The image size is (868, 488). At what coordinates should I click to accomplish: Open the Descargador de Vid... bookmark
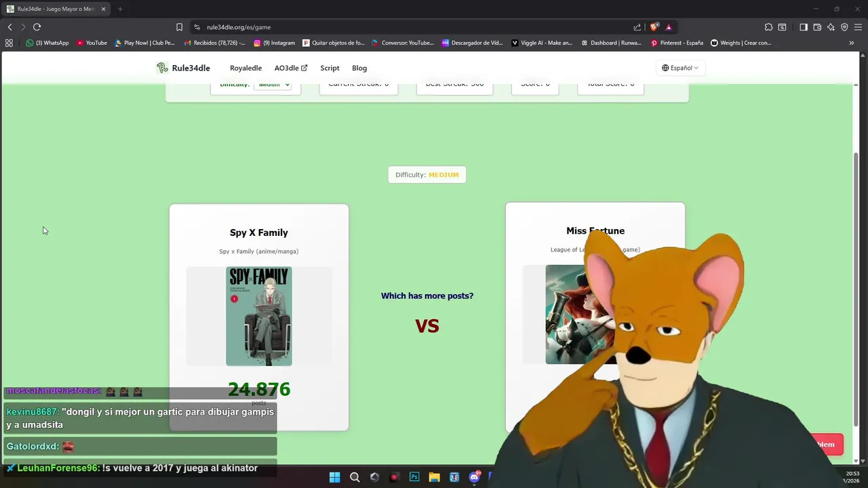point(472,43)
